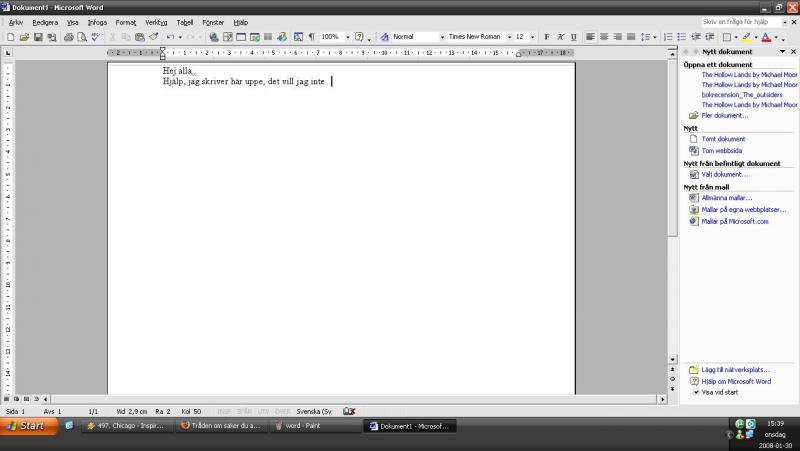The height and width of the screenshot is (451, 800).
Task: Toggle bold formatting (F button)
Action: 546,37
